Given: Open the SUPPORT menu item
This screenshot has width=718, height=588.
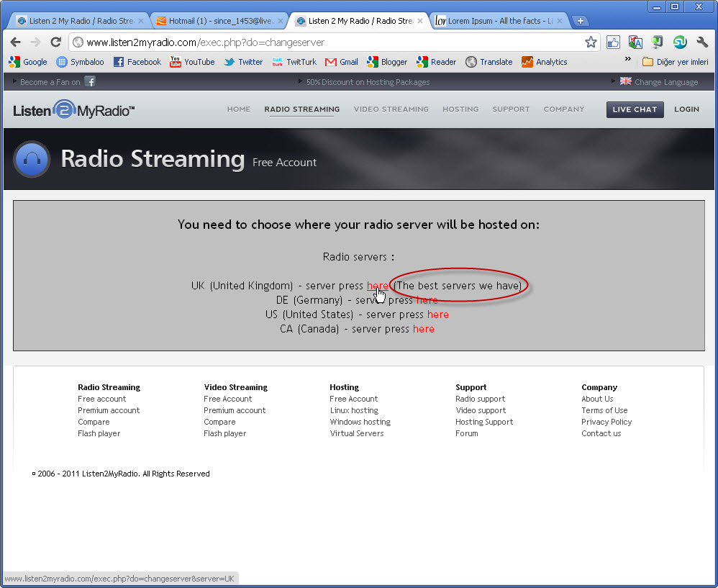Looking at the screenshot, I should click(x=511, y=109).
